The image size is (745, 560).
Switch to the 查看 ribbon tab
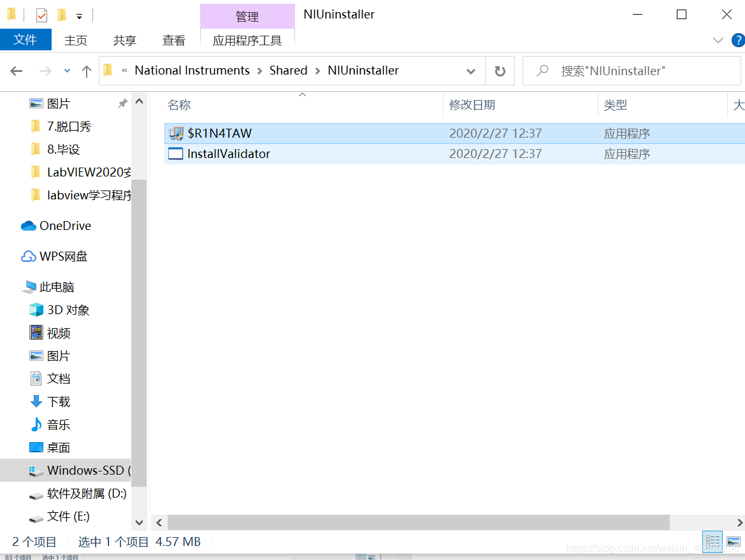(x=174, y=40)
